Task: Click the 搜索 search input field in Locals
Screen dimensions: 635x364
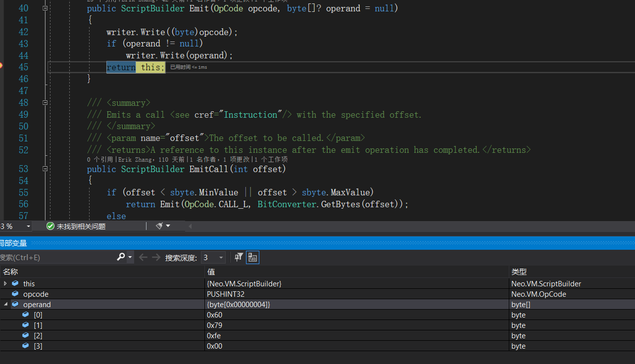Action: [57, 257]
